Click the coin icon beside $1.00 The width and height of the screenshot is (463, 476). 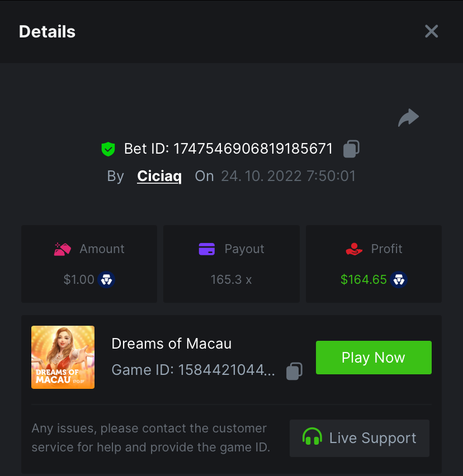106,279
